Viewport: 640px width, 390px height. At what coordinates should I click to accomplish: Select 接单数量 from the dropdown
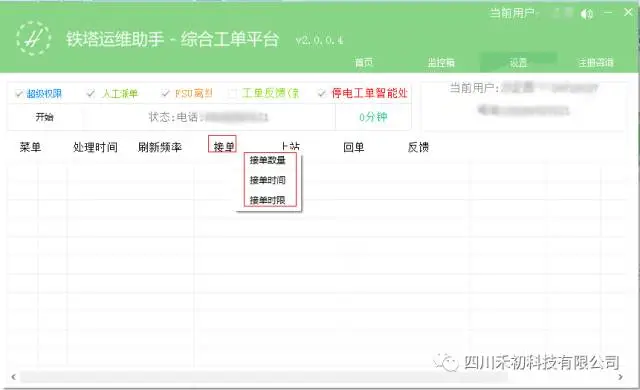pyautogui.click(x=268, y=160)
